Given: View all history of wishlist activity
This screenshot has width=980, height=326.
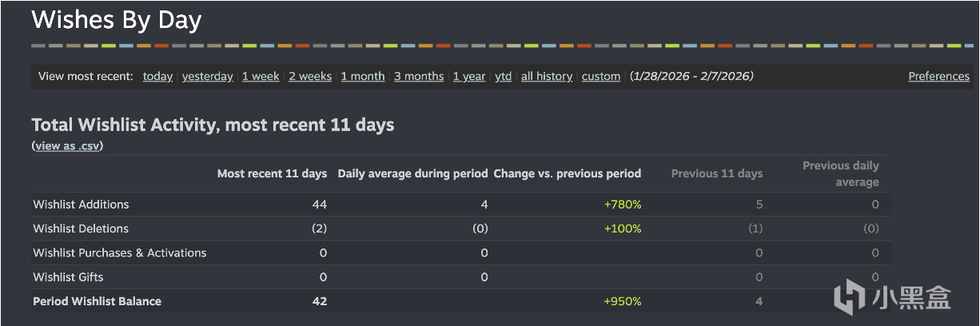Looking at the screenshot, I should (x=547, y=77).
